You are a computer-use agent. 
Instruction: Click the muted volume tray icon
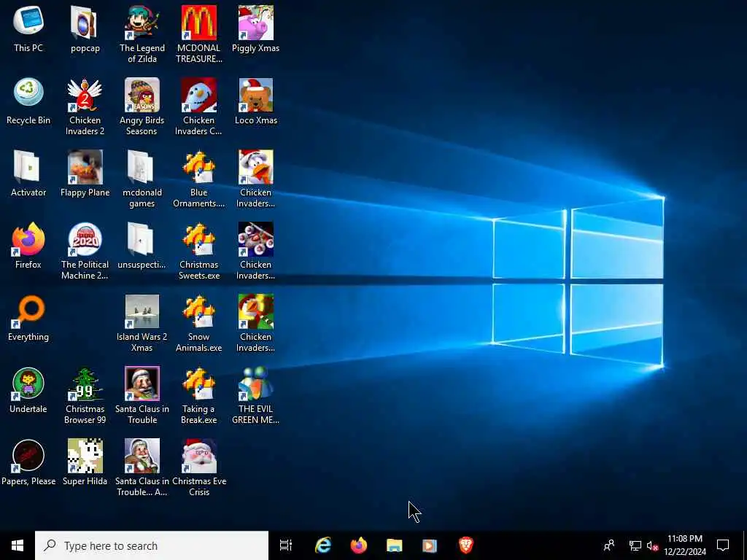(652, 545)
